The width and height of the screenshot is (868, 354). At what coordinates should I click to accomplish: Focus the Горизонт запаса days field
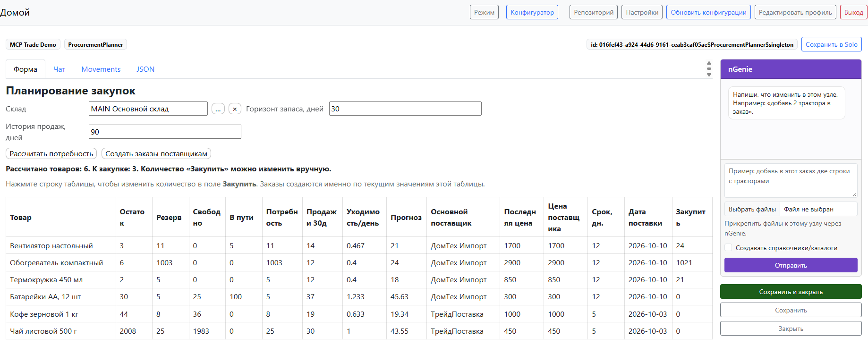(x=405, y=109)
